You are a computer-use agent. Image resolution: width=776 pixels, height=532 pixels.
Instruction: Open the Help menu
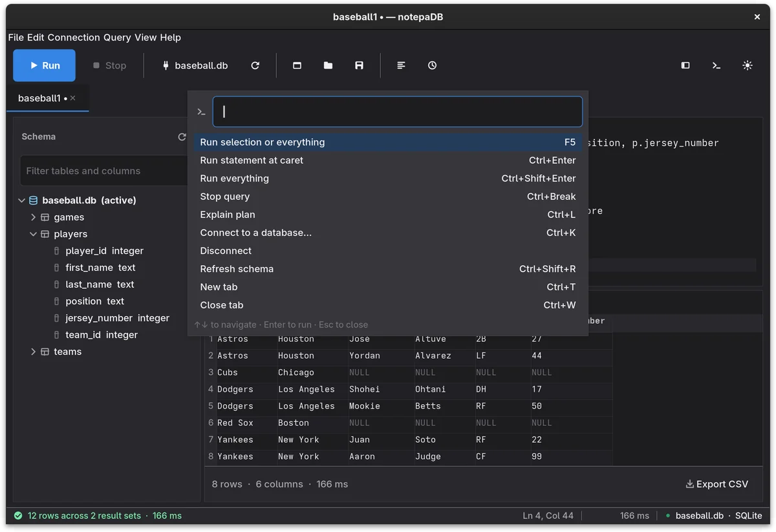pyautogui.click(x=171, y=37)
